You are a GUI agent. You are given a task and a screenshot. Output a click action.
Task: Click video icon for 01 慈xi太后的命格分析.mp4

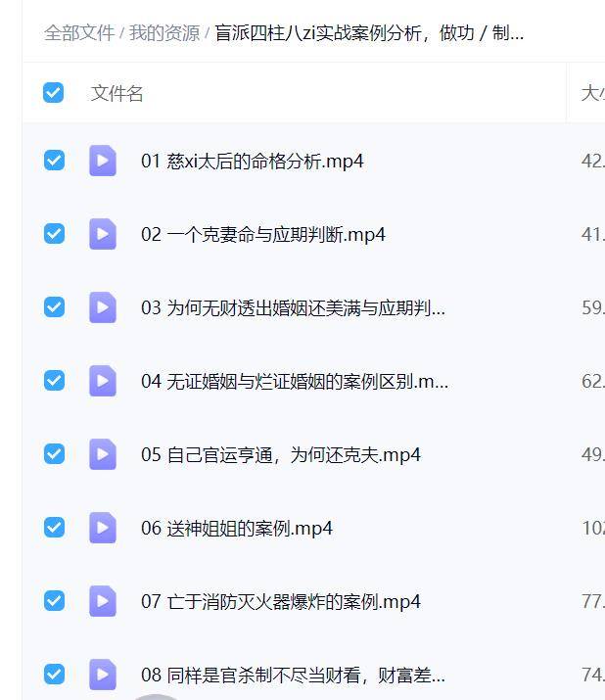click(103, 161)
